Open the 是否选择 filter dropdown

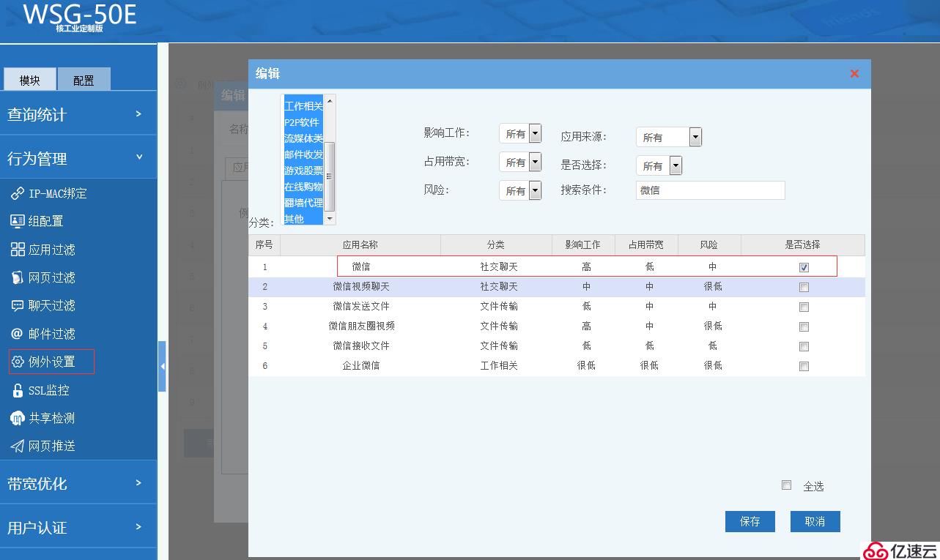point(659,165)
